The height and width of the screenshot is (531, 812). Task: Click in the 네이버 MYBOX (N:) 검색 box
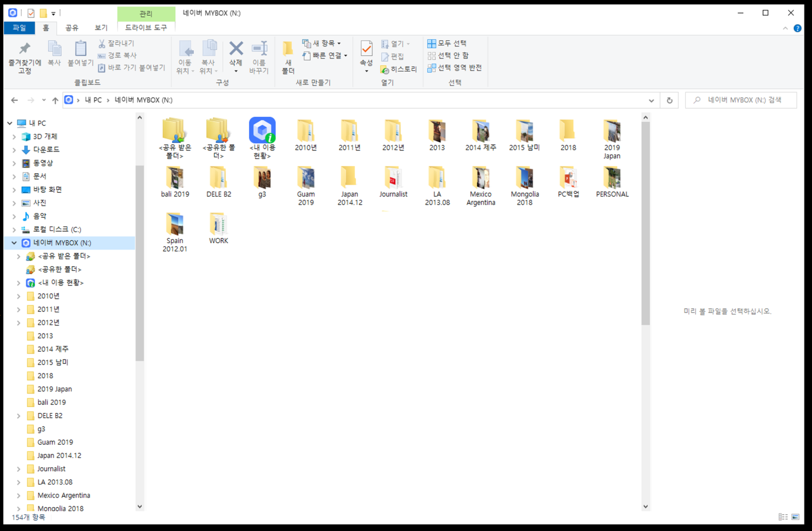pos(741,100)
